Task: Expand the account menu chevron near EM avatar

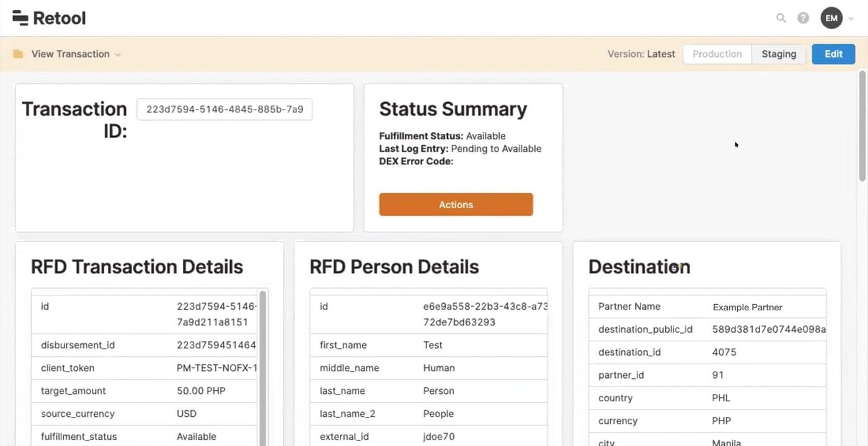Action: (852, 18)
